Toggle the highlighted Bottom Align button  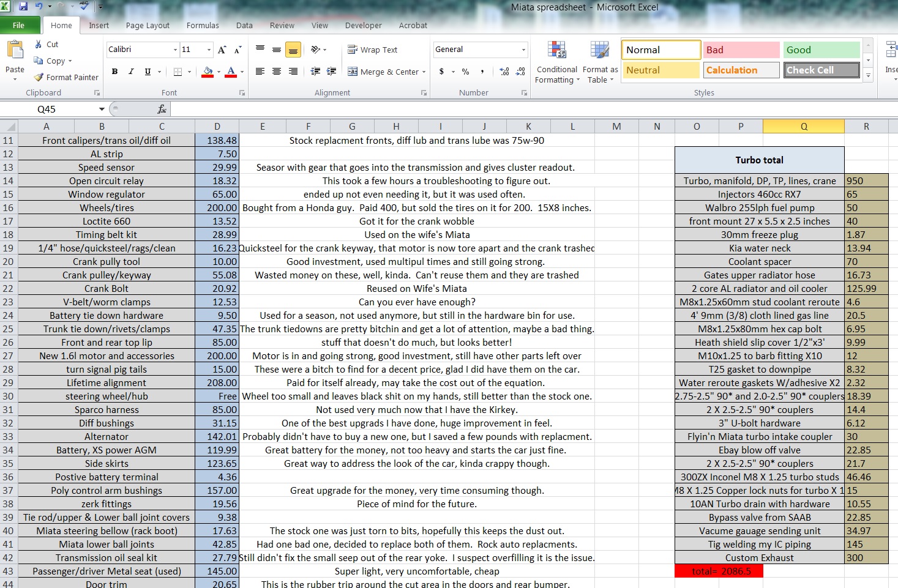[x=293, y=50]
